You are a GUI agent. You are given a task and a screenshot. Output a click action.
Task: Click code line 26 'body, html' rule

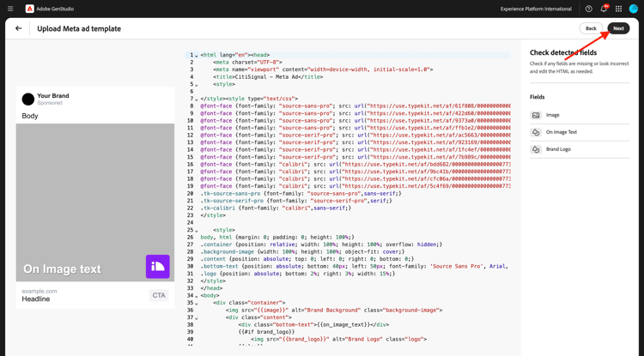pyautogui.click(x=277, y=237)
